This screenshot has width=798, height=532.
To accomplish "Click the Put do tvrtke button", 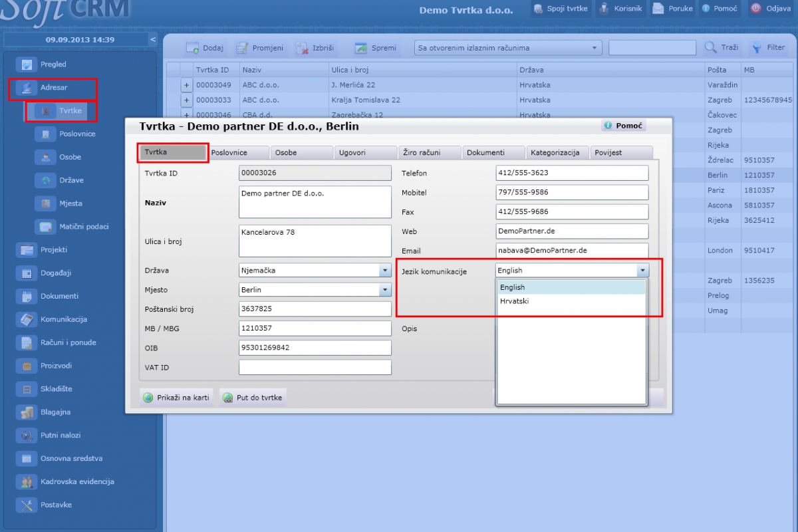I will point(253,398).
